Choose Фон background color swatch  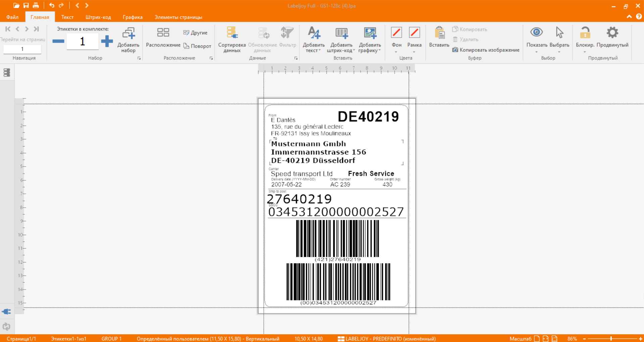pos(396,33)
